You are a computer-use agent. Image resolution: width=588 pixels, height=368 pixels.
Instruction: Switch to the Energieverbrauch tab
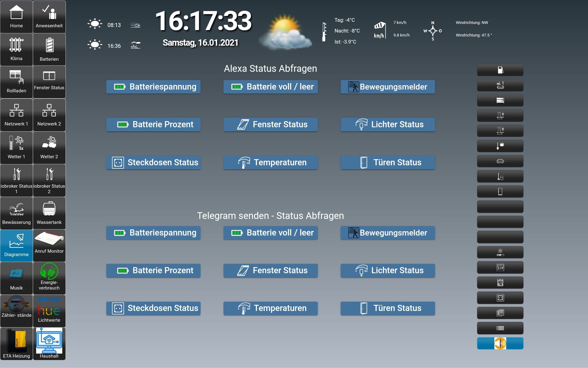pyautogui.click(x=49, y=278)
